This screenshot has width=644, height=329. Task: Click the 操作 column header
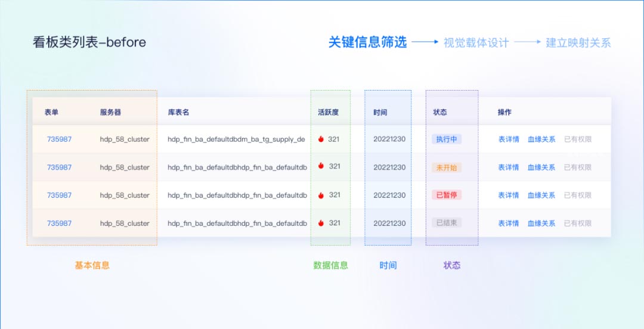(505, 112)
